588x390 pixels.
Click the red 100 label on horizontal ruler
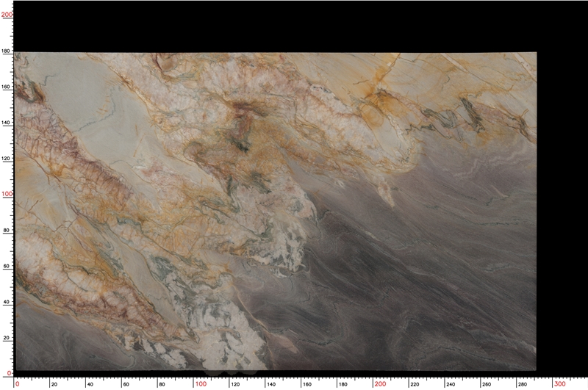201,384
